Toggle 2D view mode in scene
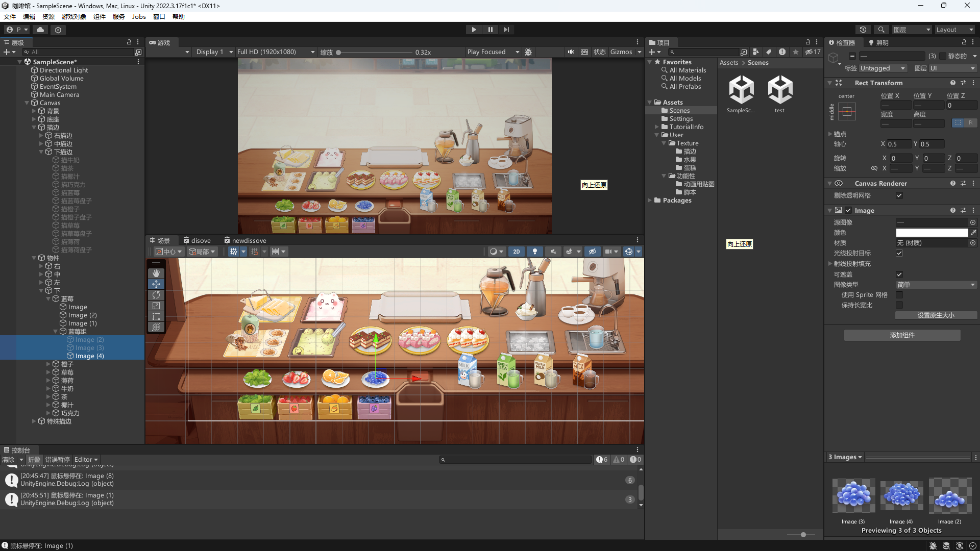Screen dimensions: 980x551 [x=517, y=252]
